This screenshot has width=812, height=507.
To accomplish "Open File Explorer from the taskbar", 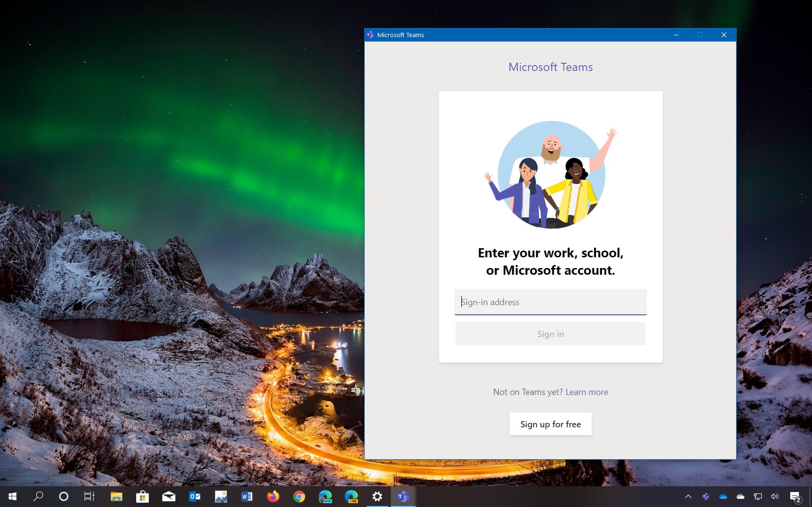I will coord(116,496).
